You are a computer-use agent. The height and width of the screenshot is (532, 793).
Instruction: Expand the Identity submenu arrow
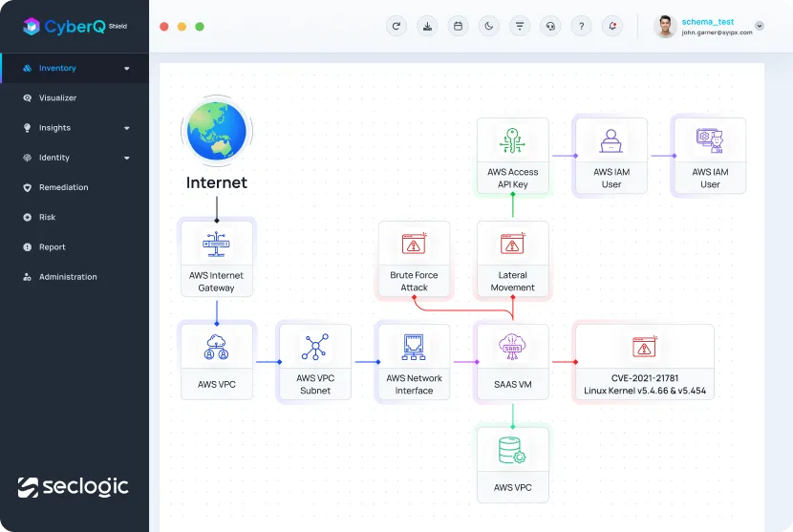click(127, 158)
